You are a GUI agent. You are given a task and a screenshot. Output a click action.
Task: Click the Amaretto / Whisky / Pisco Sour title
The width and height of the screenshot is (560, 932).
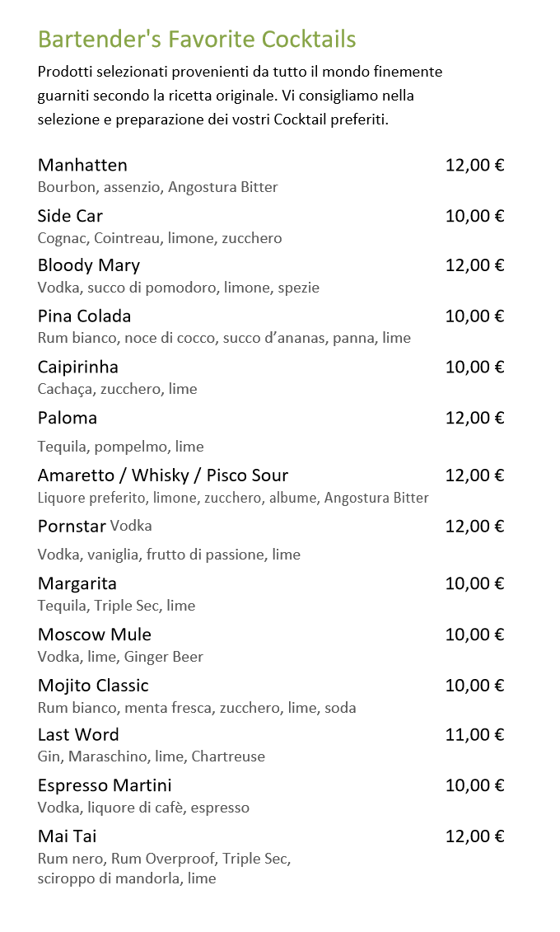click(163, 475)
